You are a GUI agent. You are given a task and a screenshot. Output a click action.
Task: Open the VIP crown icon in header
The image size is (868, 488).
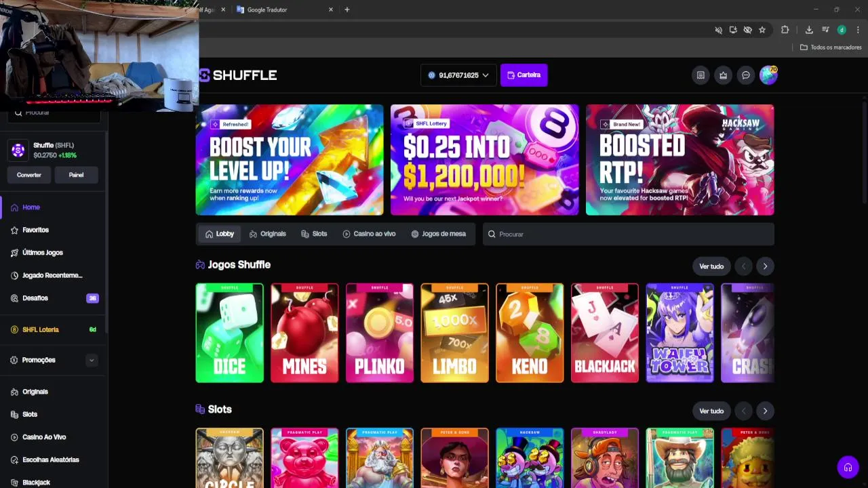(723, 75)
